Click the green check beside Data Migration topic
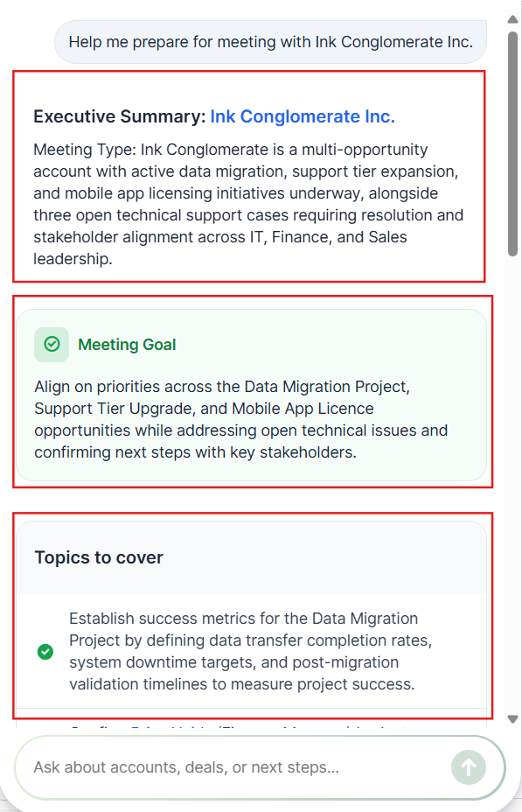This screenshot has height=812, width=522. coord(45,652)
